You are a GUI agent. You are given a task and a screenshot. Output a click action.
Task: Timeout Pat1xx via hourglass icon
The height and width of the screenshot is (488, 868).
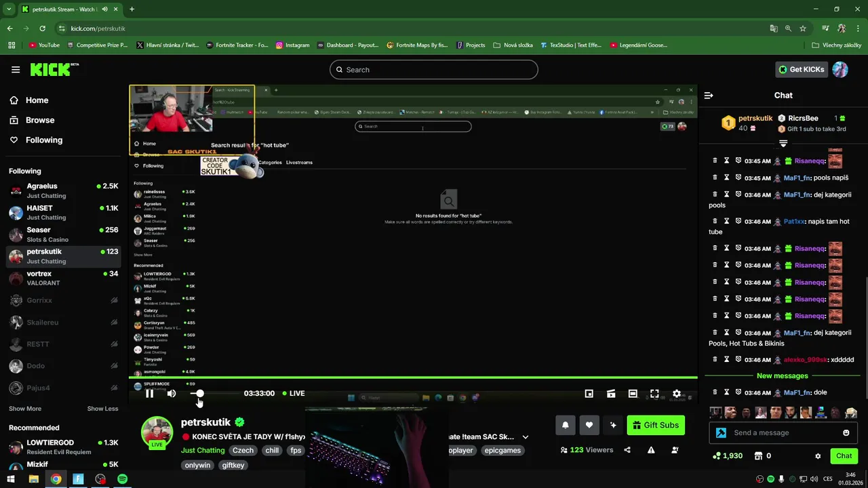726,221
